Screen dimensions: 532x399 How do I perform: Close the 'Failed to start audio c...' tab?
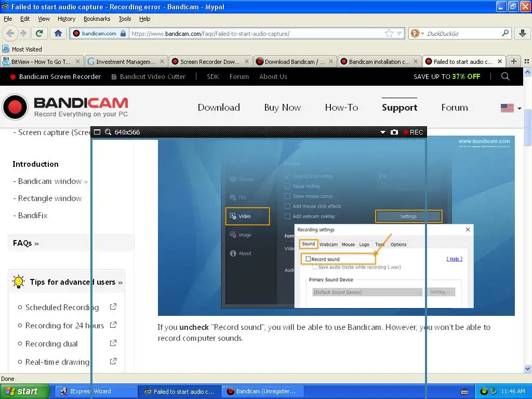pos(500,61)
